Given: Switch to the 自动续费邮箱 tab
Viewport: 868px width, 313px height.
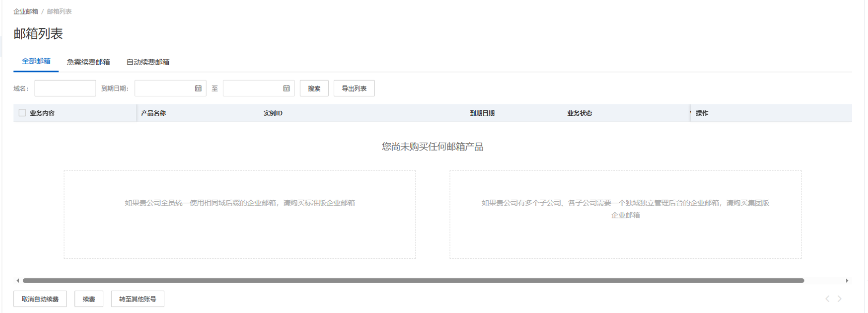Looking at the screenshot, I should 148,62.
